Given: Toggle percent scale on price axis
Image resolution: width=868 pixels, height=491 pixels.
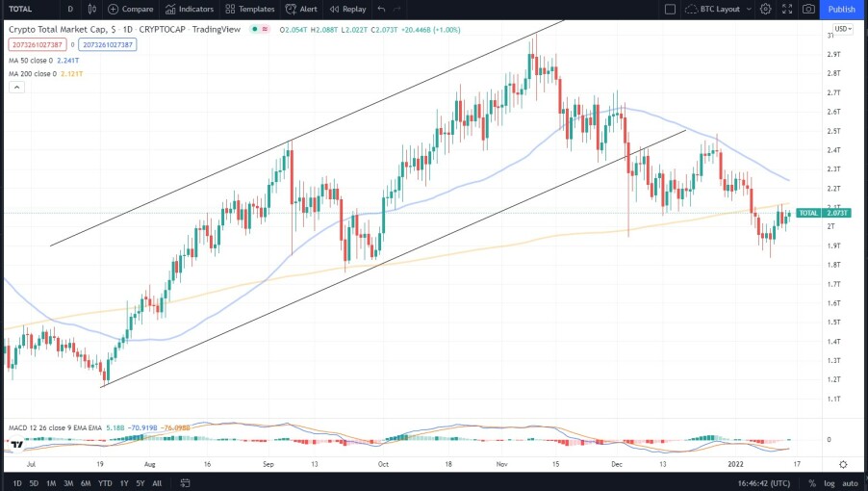Looking at the screenshot, I should coord(812,482).
